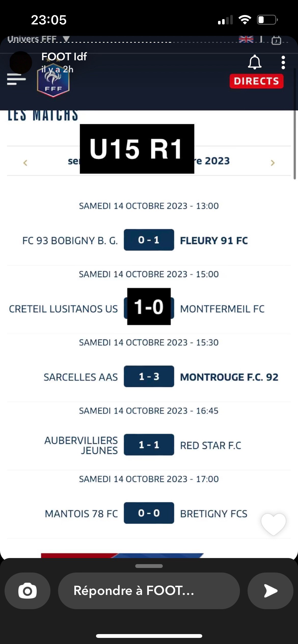Like the story with the heart icon

click(x=273, y=524)
